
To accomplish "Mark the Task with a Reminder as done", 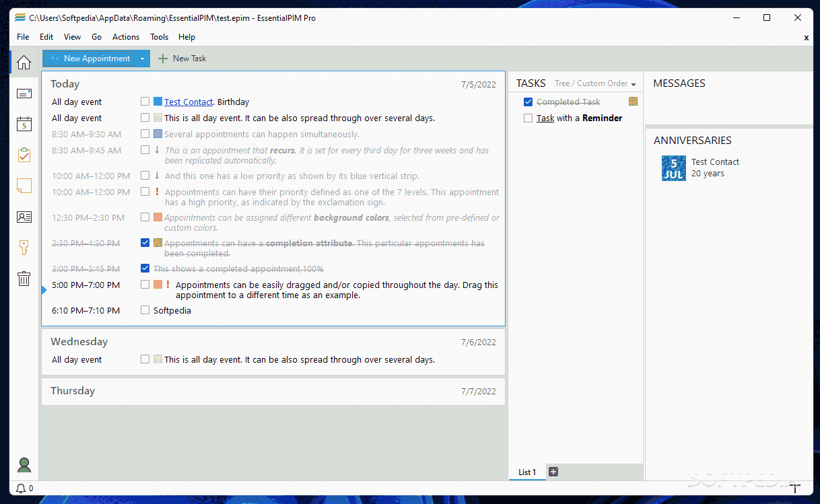I will click(528, 118).
